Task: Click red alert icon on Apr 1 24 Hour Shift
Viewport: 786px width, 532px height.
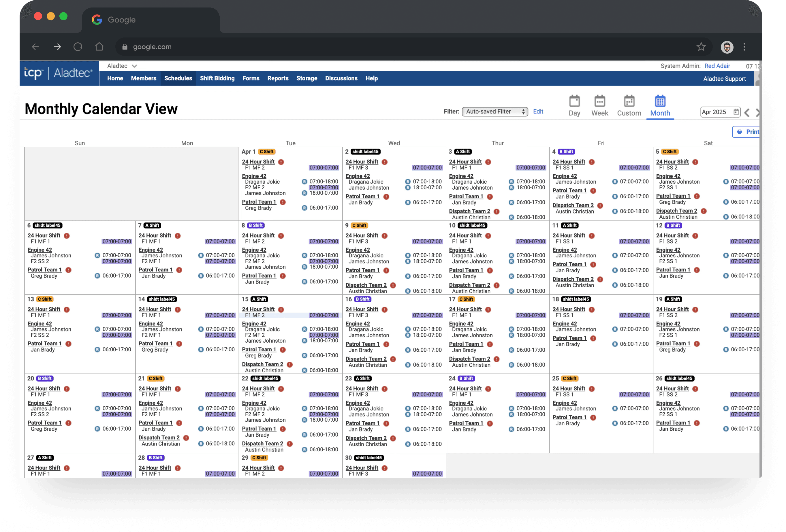Action: pyautogui.click(x=281, y=162)
